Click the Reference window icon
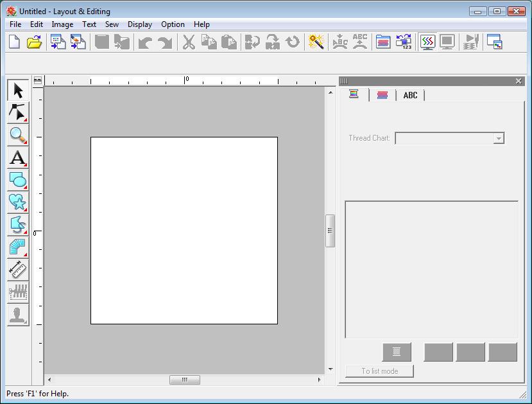This screenshot has height=404, width=532. pos(494,42)
